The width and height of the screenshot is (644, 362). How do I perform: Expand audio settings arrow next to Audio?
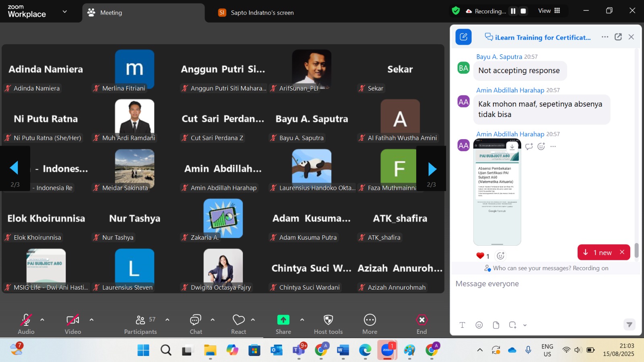point(42,320)
